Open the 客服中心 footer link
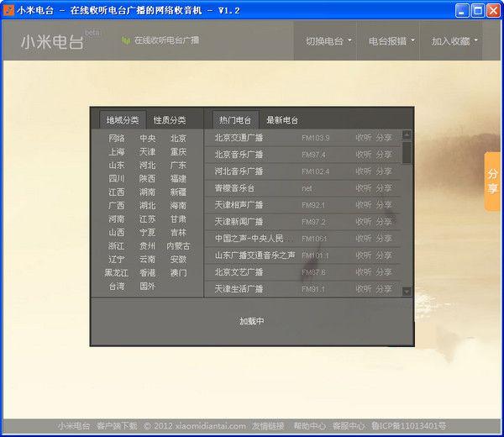 (349, 426)
